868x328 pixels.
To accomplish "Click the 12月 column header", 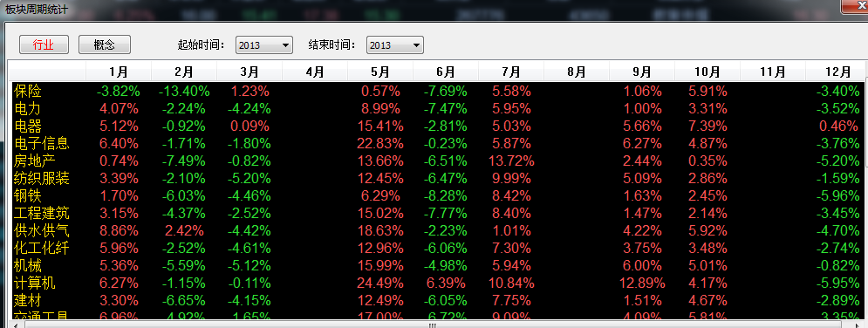I will [x=837, y=72].
